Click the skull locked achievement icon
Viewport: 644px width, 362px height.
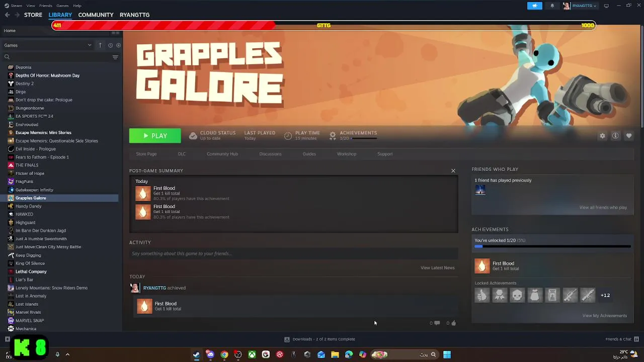517,296
